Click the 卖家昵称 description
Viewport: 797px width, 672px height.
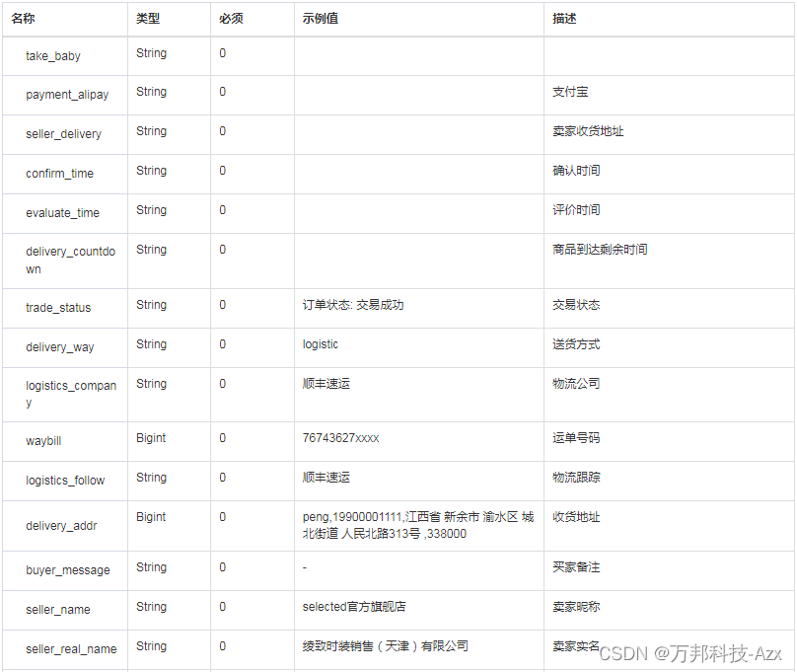576,607
